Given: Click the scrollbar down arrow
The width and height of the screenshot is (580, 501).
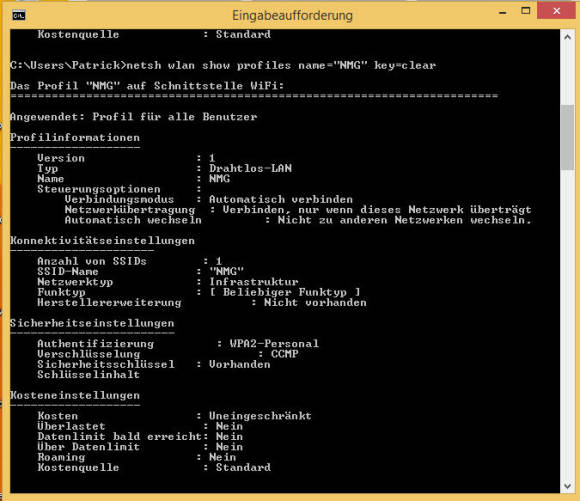Looking at the screenshot, I should pyautogui.click(x=567, y=486).
